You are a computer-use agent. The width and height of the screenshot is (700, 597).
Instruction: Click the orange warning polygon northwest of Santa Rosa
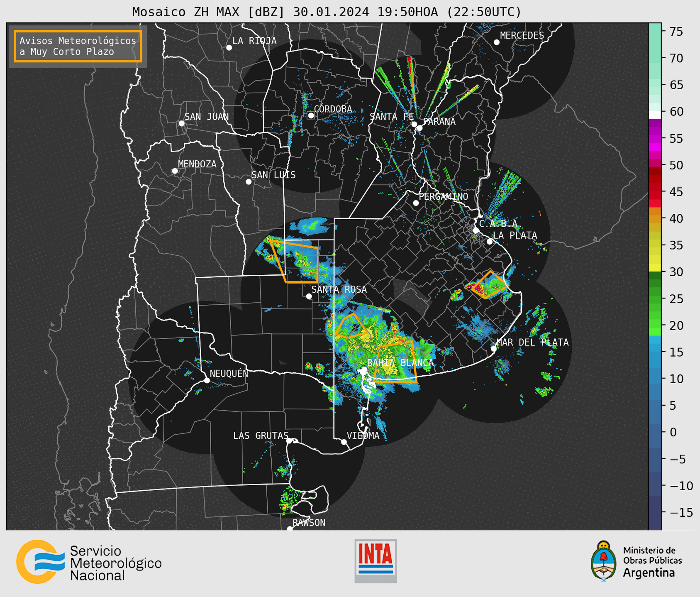pos(293,261)
